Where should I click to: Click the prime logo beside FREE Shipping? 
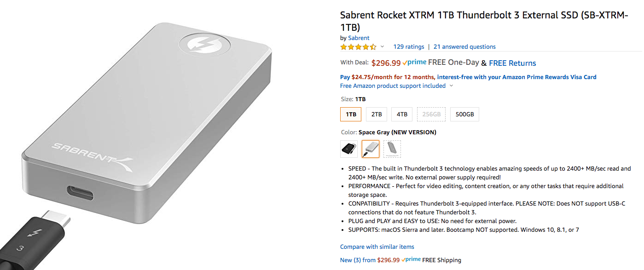411,260
